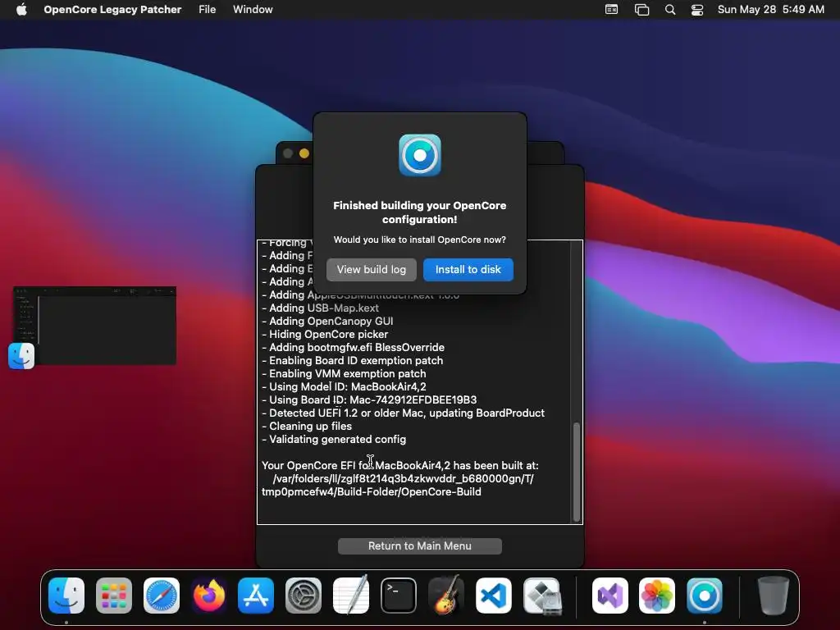Open the App Store dock icon

256,596
